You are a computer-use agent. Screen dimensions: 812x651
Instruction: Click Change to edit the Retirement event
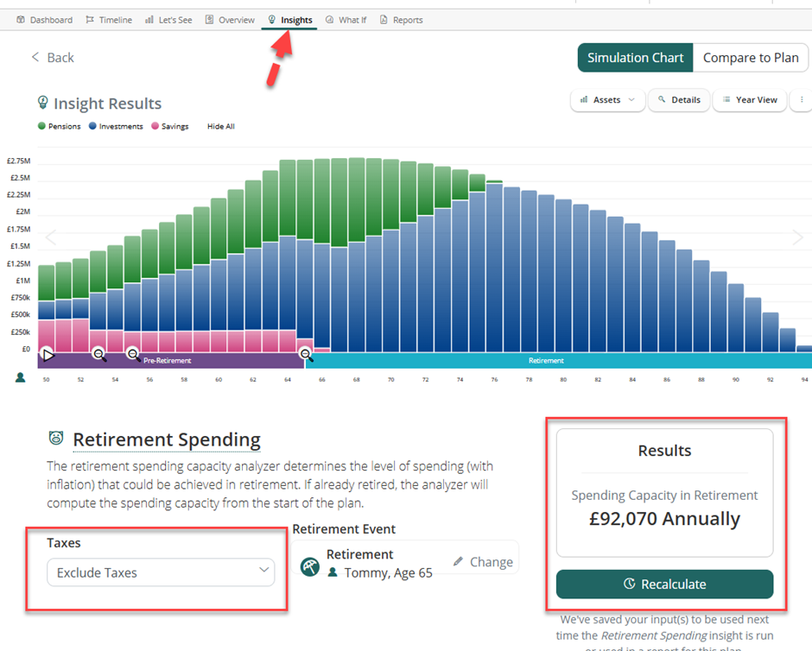pos(483,562)
